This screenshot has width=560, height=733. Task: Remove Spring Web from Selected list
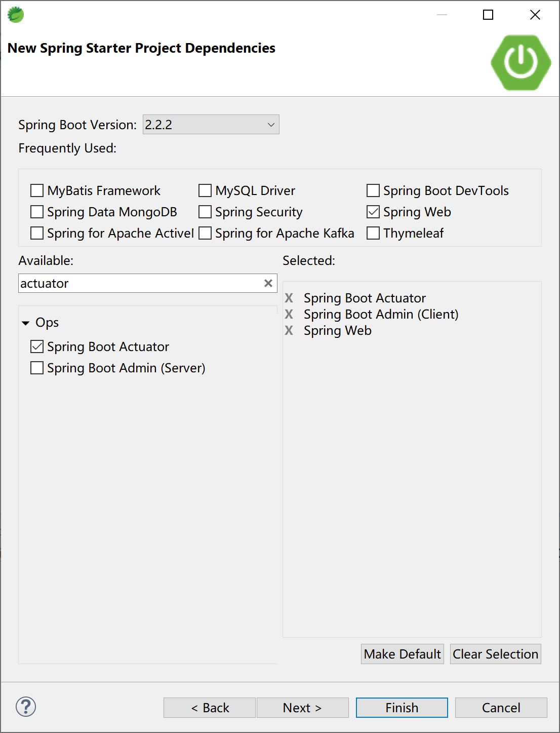(x=289, y=330)
